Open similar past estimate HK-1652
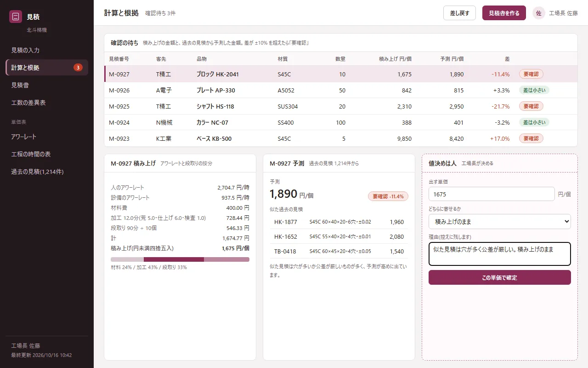 click(339, 236)
